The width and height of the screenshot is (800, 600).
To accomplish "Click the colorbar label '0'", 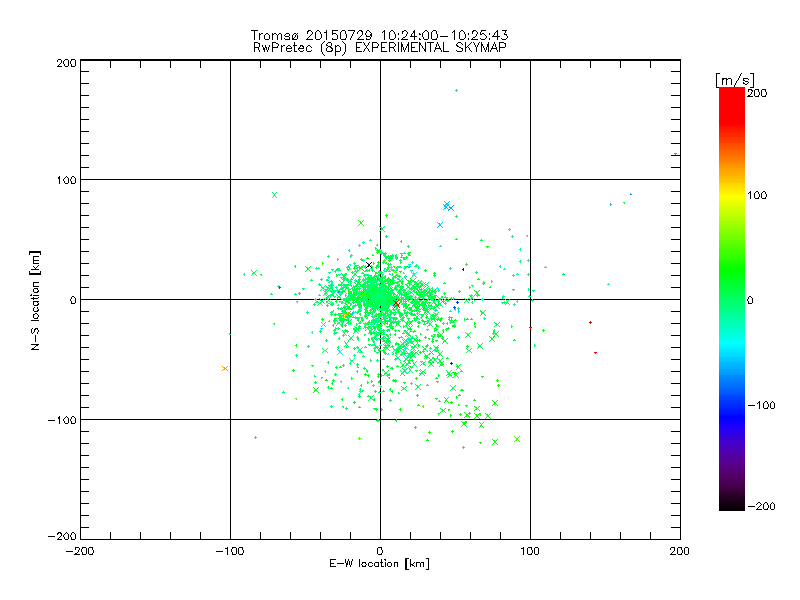I will click(x=750, y=301).
